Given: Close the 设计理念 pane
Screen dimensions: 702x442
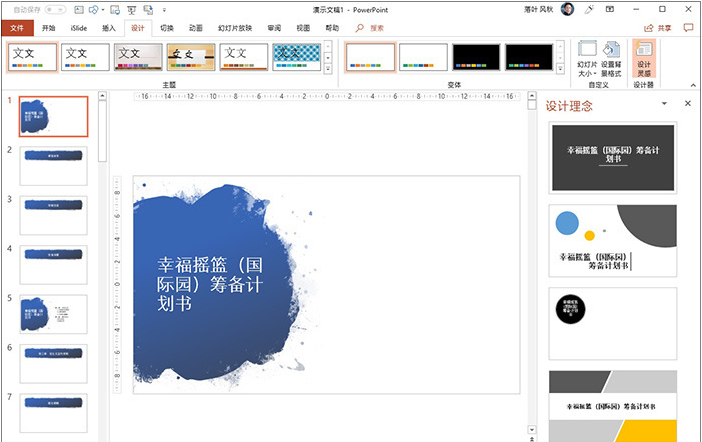Looking at the screenshot, I should [x=688, y=104].
